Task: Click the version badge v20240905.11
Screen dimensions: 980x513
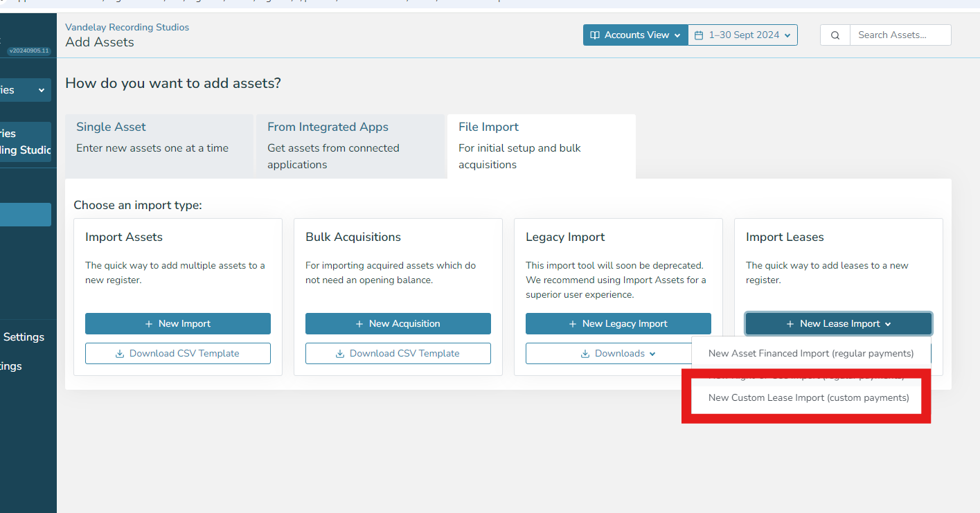Action: pos(28,51)
